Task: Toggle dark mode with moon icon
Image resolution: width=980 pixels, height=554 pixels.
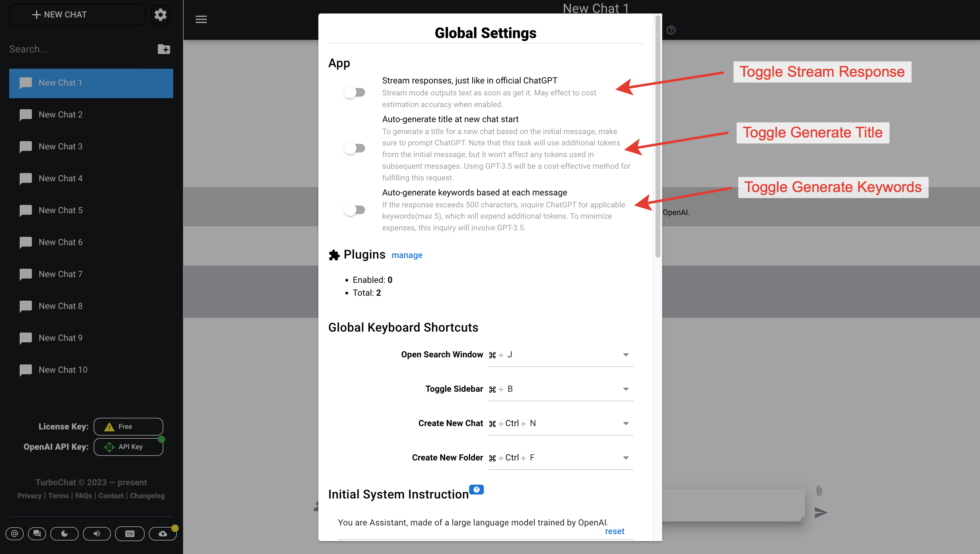Action: point(64,533)
